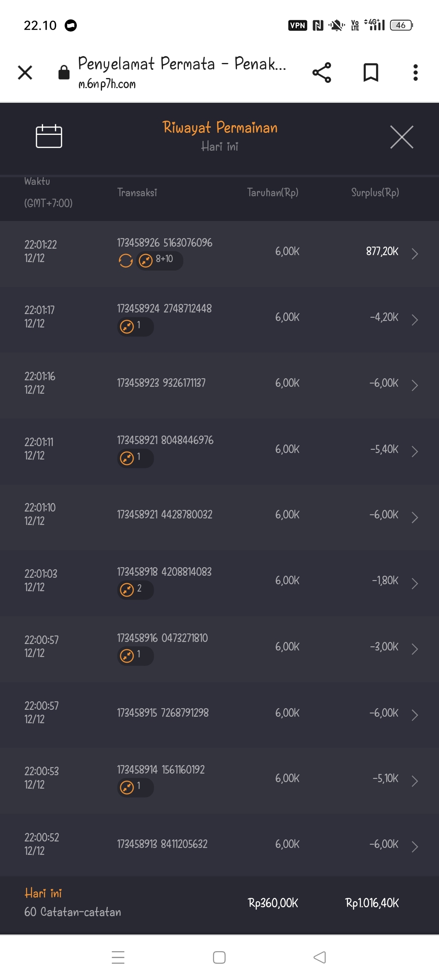Open the browser three-dot overflow menu
This screenshot has width=439, height=980.
point(415,73)
